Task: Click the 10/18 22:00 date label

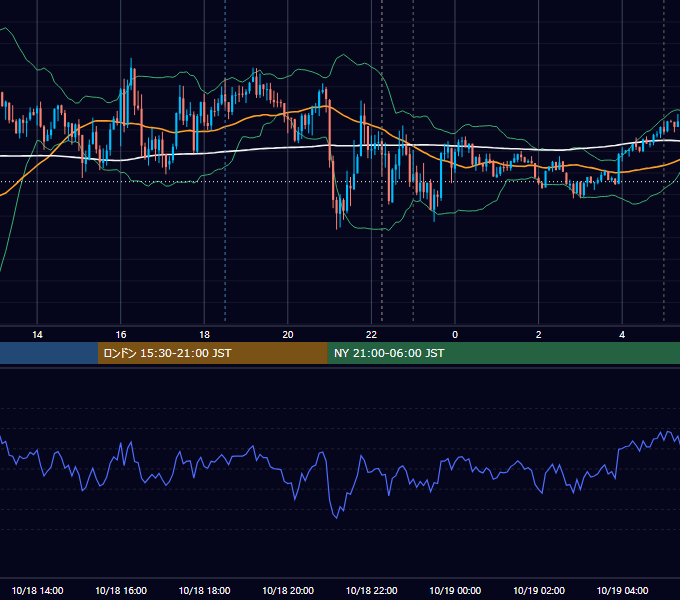Action: tap(371, 590)
